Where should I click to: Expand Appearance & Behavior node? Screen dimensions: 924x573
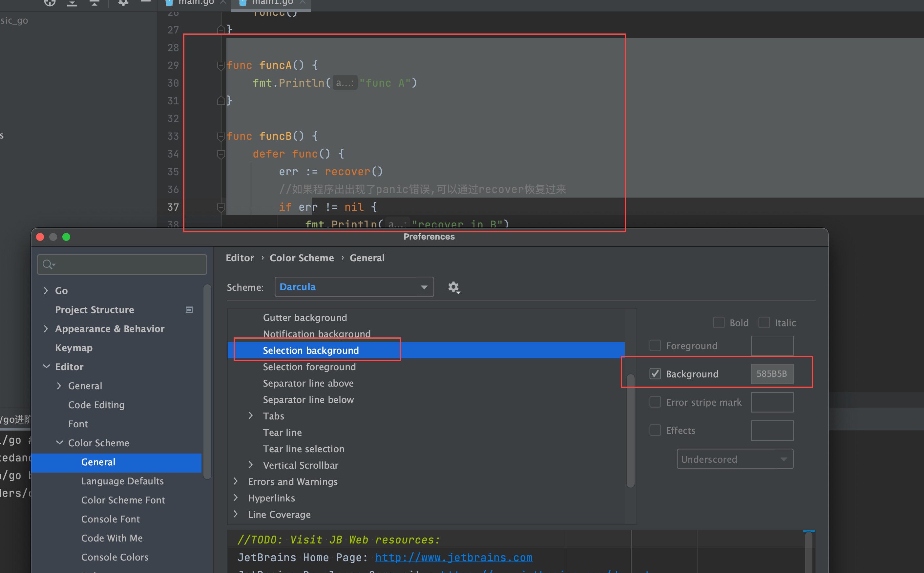coord(46,329)
